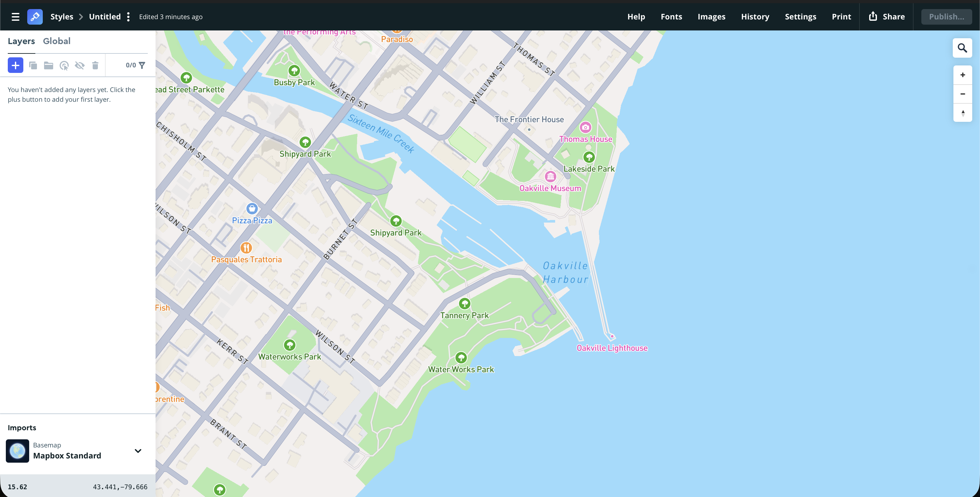The image size is (980, 497).
Task: Zoom in using the plus map control
Action: click(962, 75)
